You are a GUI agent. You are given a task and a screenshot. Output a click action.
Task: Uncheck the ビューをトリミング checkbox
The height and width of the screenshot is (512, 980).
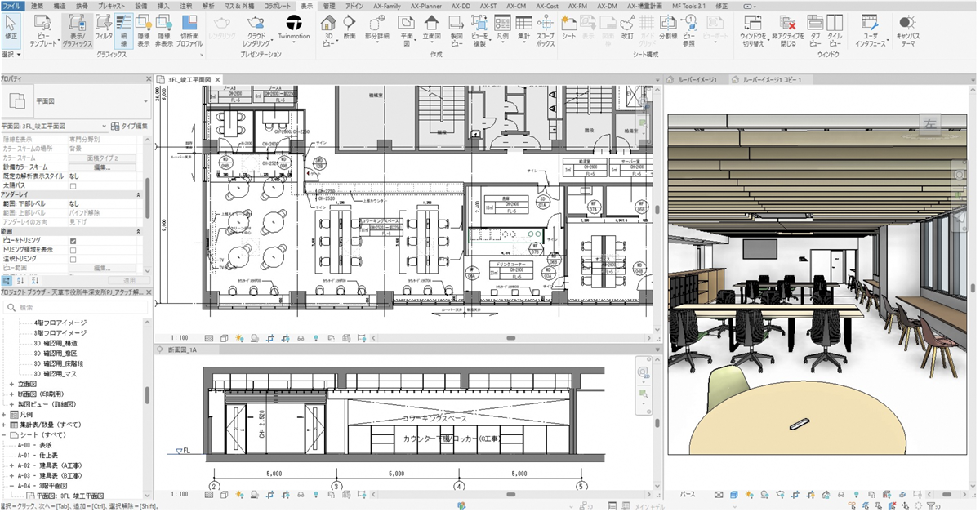tap(73, 241)
